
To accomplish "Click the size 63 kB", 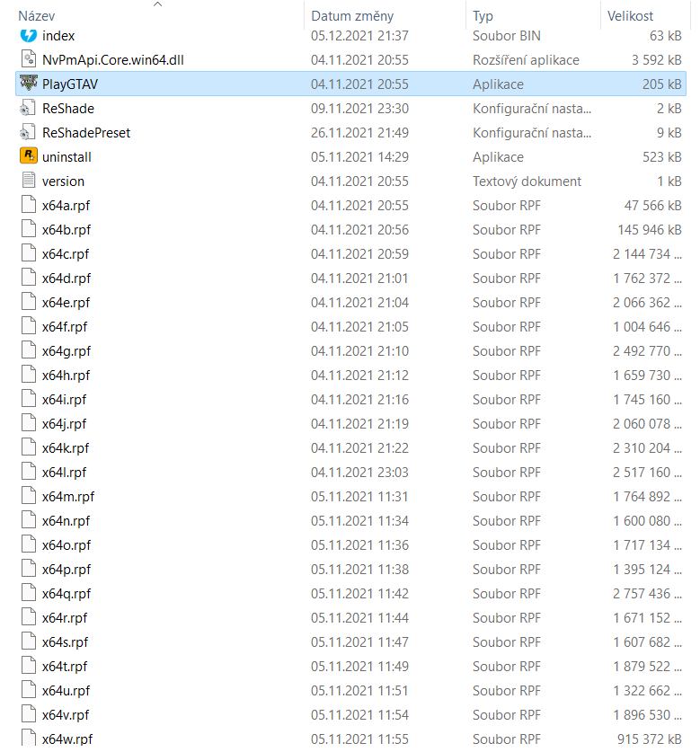I will tap(666, 36).
